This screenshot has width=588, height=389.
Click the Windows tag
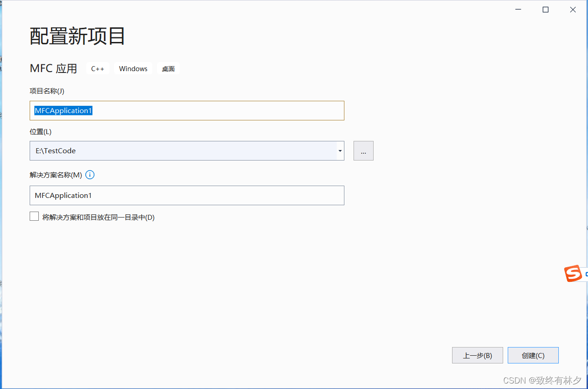pyautogui.click(x=133, y=68)
